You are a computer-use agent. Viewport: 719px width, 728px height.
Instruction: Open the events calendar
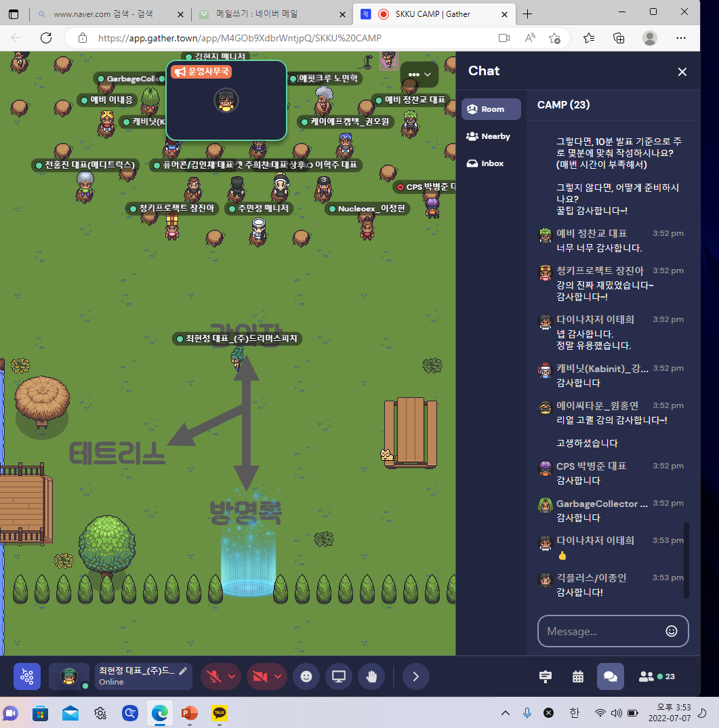pos(577,676)
